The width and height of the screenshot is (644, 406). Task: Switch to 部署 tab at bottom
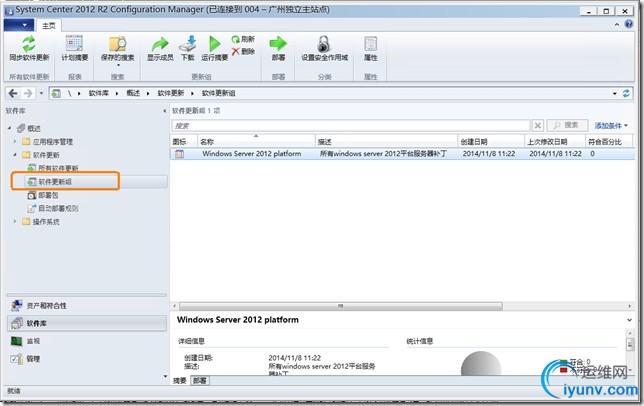[200, 381]
